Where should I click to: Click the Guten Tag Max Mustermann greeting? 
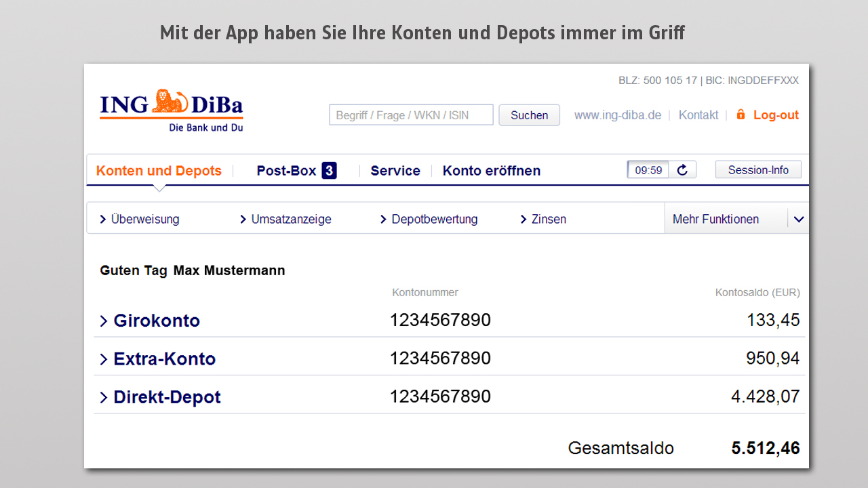click(x=193, y=270)
